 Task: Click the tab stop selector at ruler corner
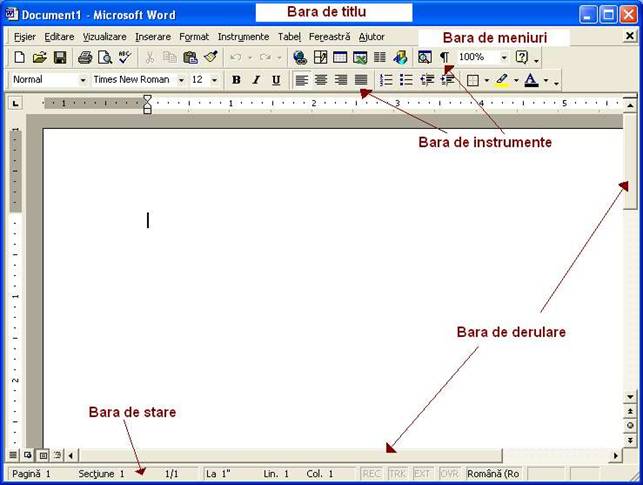pos(16,104)
